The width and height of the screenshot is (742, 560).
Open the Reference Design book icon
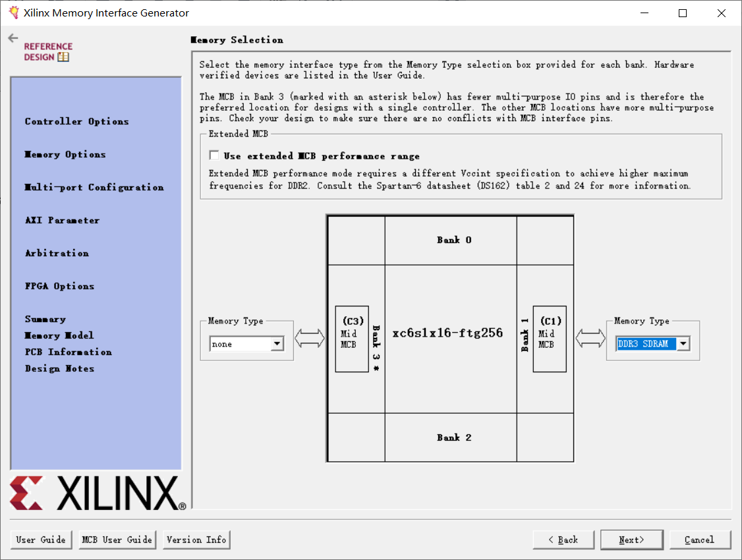pos(63,57)
